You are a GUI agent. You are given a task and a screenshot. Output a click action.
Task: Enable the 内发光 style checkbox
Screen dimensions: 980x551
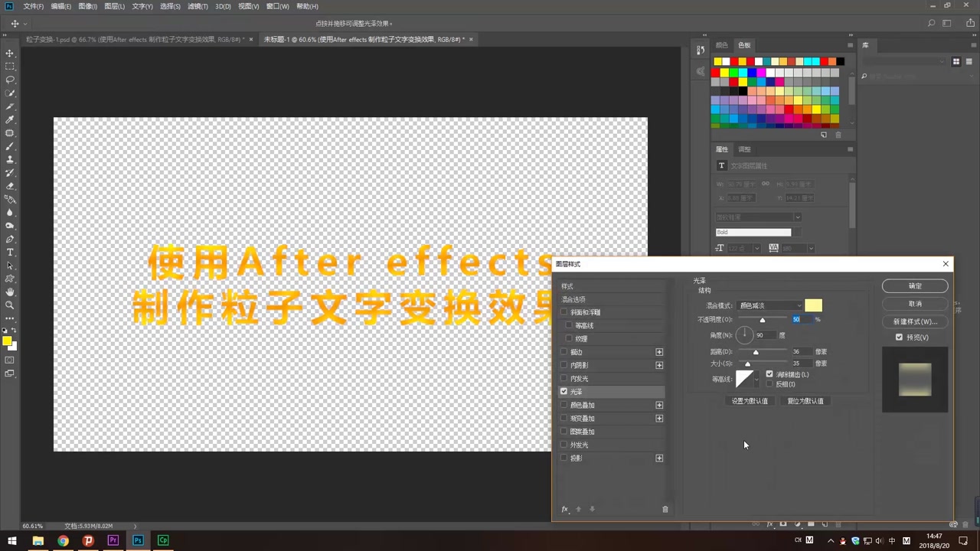tap(564, 378)
